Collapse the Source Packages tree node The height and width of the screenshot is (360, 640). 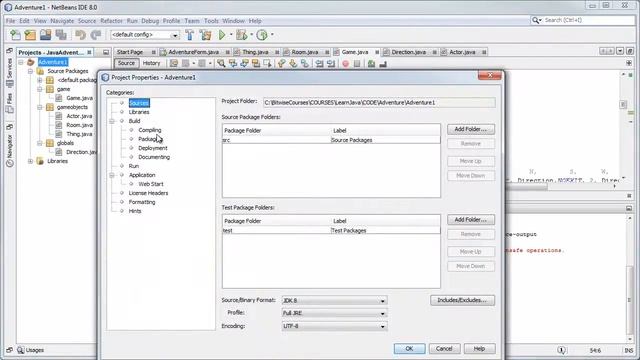point(30,71)
